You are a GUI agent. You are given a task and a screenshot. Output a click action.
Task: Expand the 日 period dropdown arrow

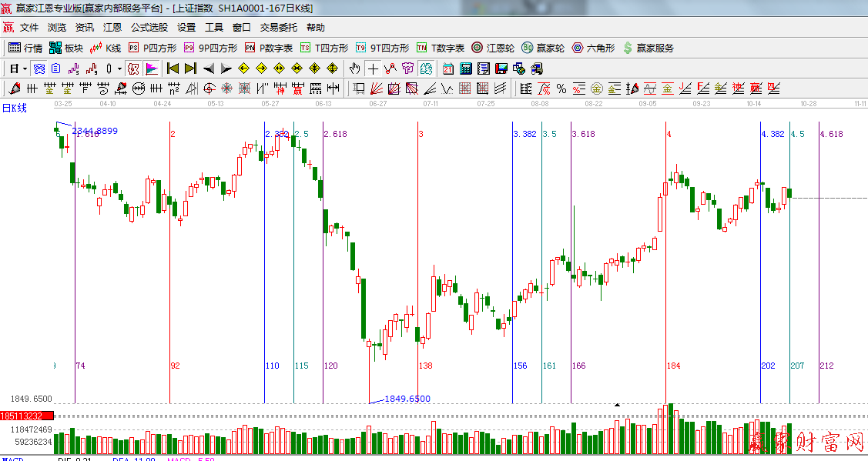point(25,68)
